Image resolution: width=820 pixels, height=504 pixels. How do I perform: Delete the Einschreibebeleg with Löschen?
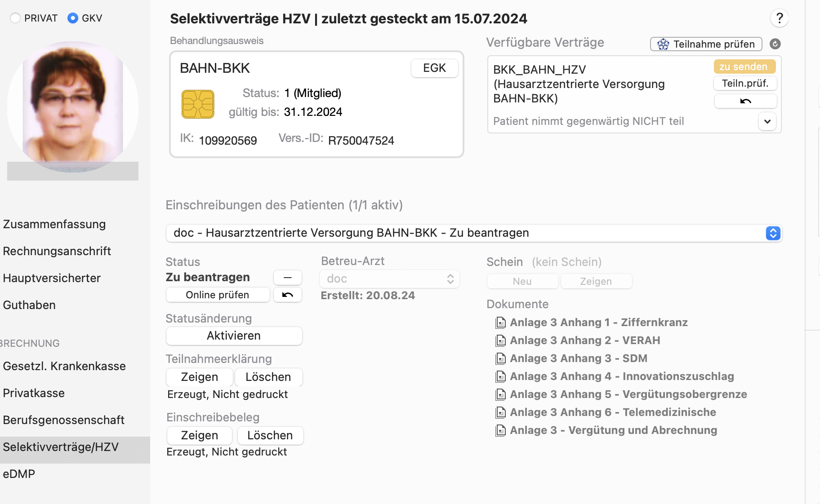point(270,435)
